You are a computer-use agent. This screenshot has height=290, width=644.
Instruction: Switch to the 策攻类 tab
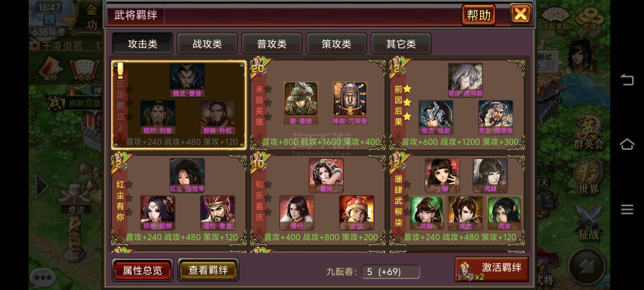tap(336, 43)
